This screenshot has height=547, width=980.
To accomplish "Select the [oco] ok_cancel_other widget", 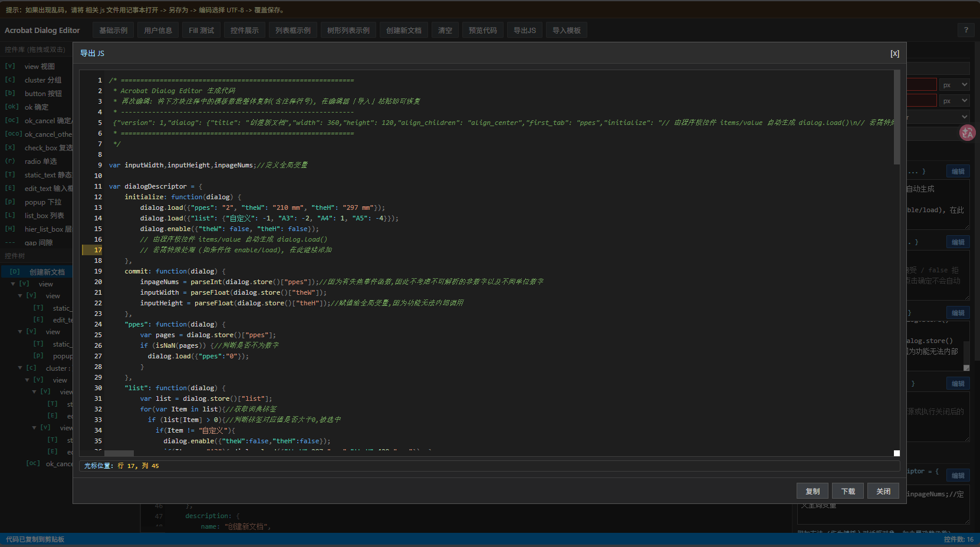I will pos(37,134).
